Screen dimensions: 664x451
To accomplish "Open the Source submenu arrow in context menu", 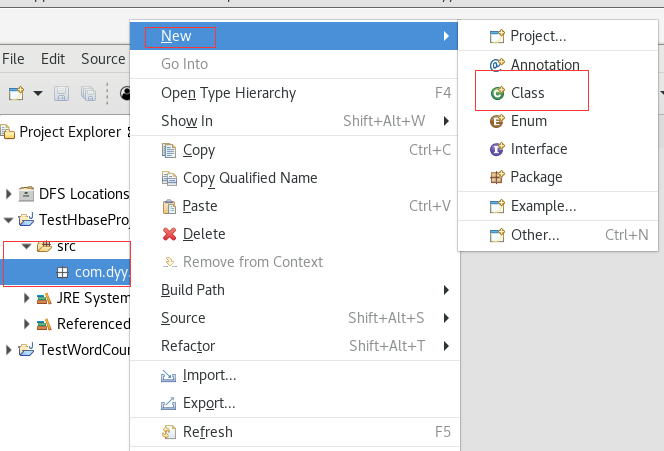I will [446, 318].
